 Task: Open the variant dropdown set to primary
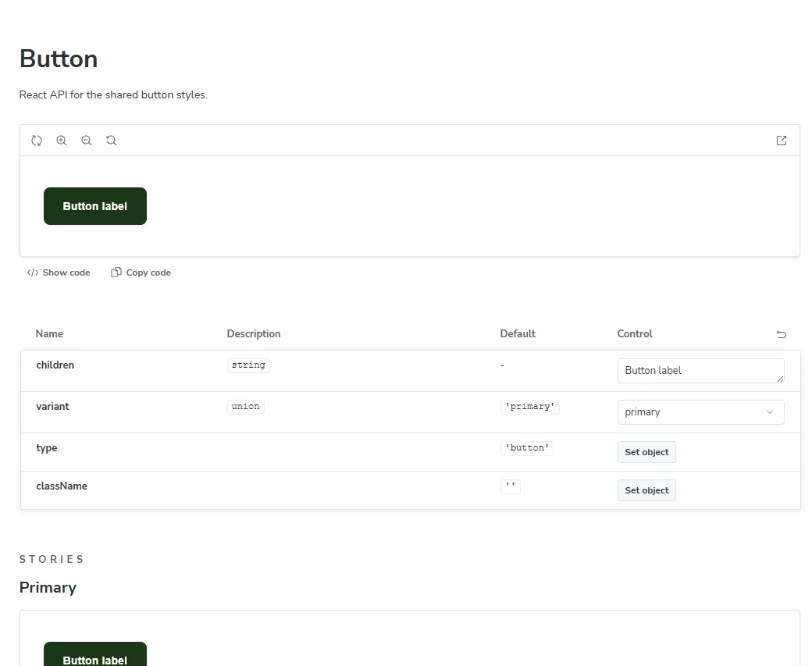tap(700, 412)
